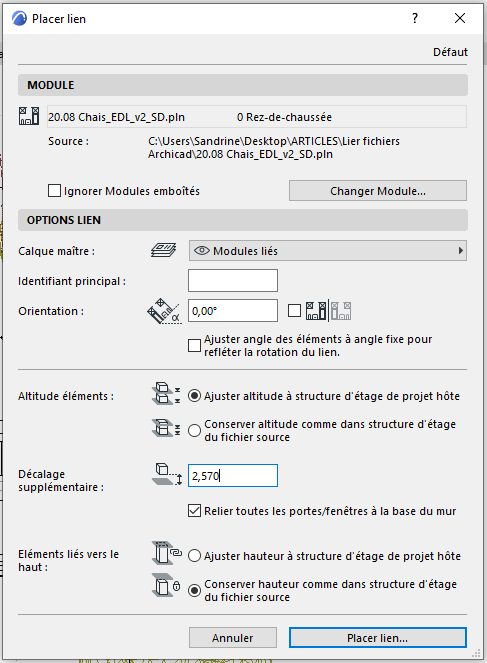Screen dimensions: 487x663
Task: Select Conserver altitude comme dans structure radio
Action: [194, 430]
